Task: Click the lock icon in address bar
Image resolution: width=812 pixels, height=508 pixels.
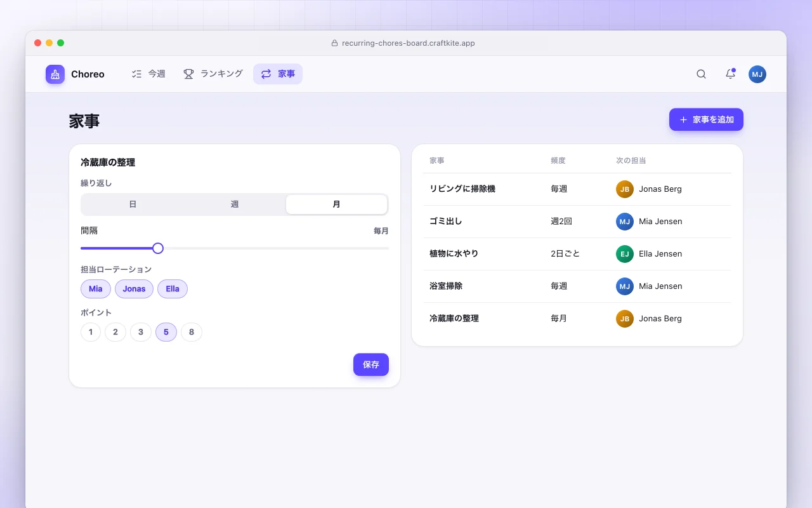Action: point(334,43)
